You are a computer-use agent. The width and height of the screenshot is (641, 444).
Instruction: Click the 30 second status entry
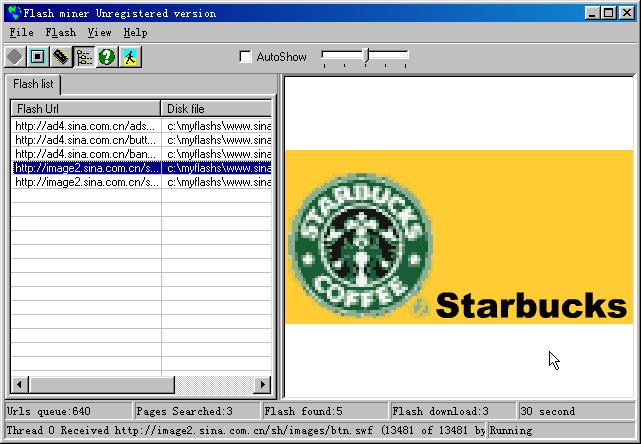[576, 411]
